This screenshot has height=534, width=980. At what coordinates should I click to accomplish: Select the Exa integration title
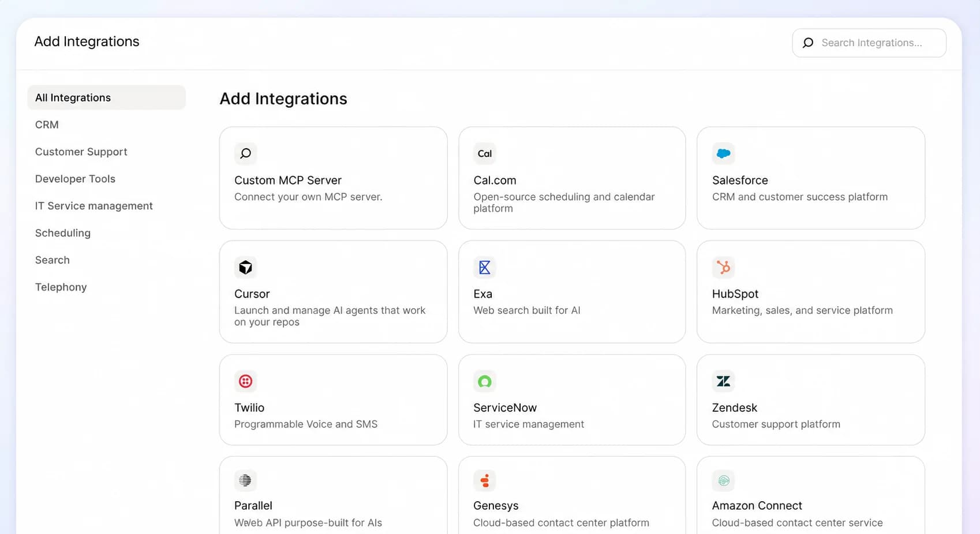pyautogui.click(x=482, y=294)
